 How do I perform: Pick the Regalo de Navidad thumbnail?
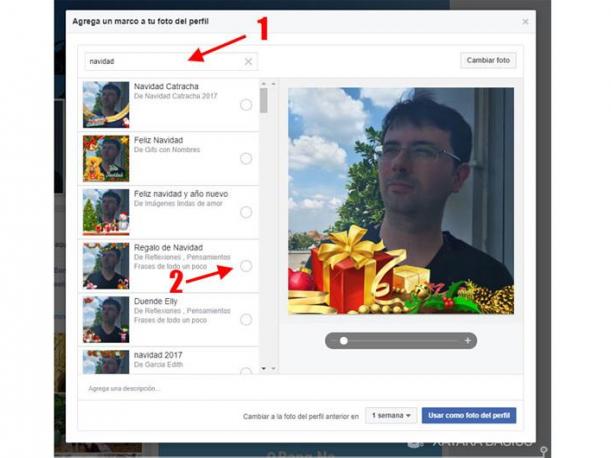(x=106, y=265)
